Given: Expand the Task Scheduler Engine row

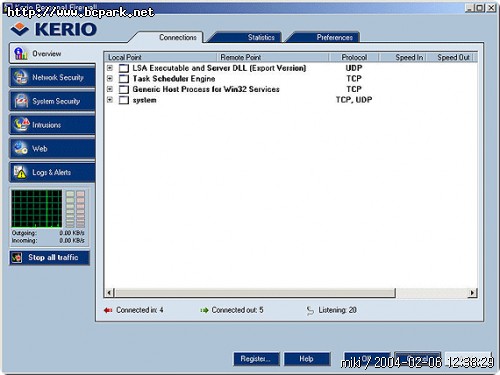Looking at the screenshot, I should tap(110, 79).
